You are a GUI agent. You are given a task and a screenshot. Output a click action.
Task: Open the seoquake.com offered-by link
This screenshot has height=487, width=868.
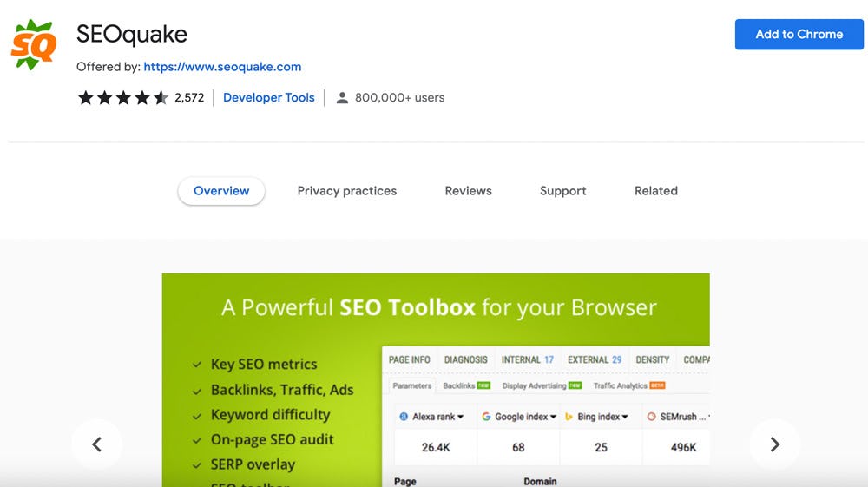coord(222,66)
